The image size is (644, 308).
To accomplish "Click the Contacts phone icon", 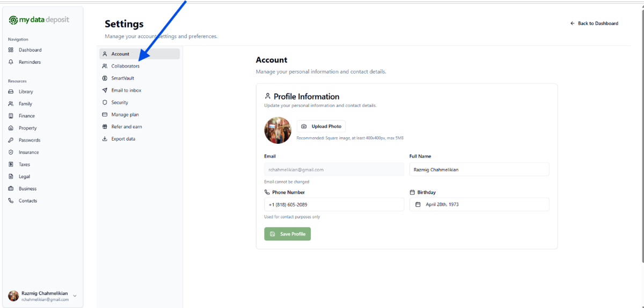I will click(x=11, y=201).
